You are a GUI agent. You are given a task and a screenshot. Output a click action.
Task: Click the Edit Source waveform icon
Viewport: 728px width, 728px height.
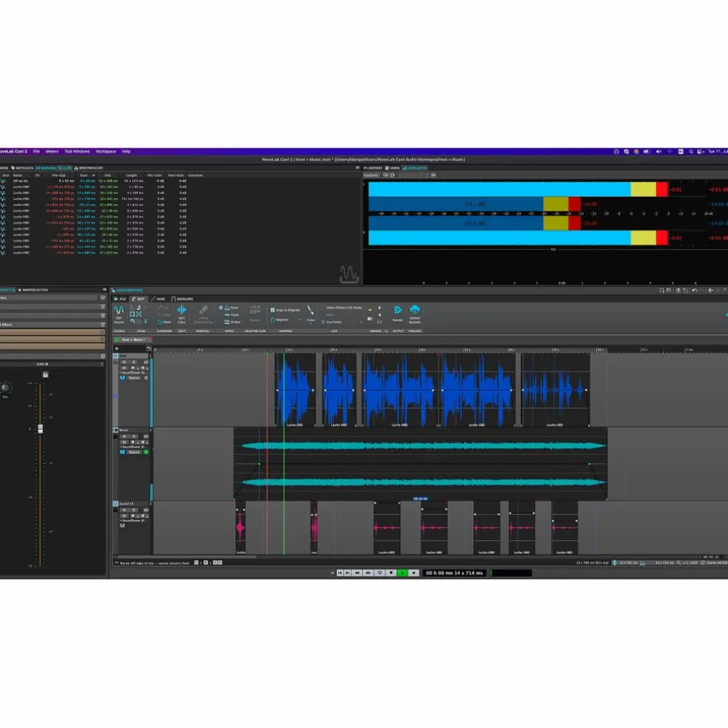(119, 310)
